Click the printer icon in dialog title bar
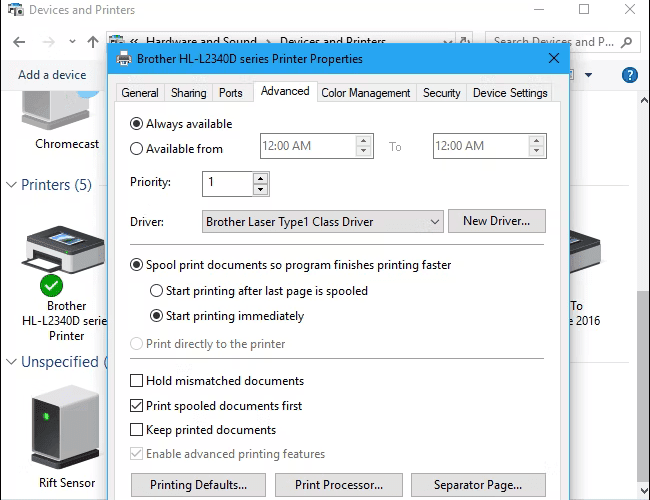This screenshot has height=500, width=650. tap(124, 58)
